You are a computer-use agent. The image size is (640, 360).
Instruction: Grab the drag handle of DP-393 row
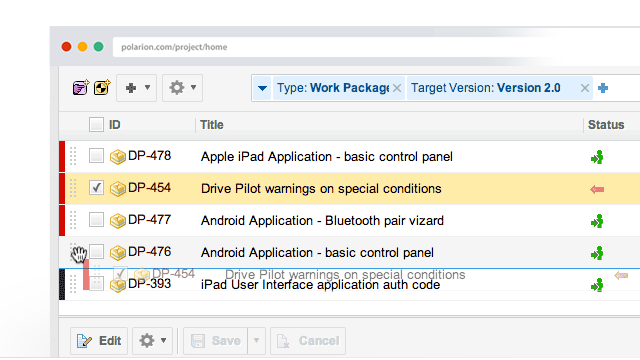73,284
